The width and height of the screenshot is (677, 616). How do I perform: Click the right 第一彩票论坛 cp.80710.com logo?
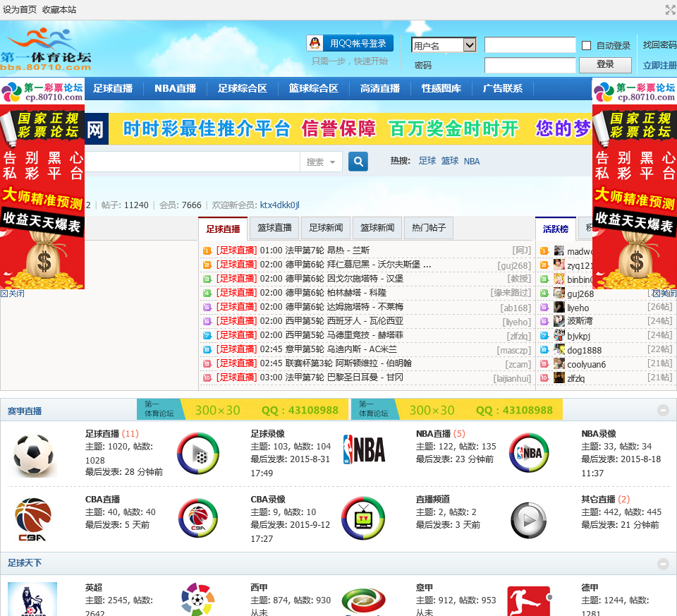pos(635,92)
